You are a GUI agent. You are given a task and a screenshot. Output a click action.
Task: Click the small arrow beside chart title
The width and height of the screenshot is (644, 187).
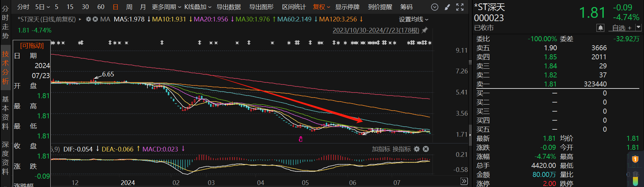80,19
